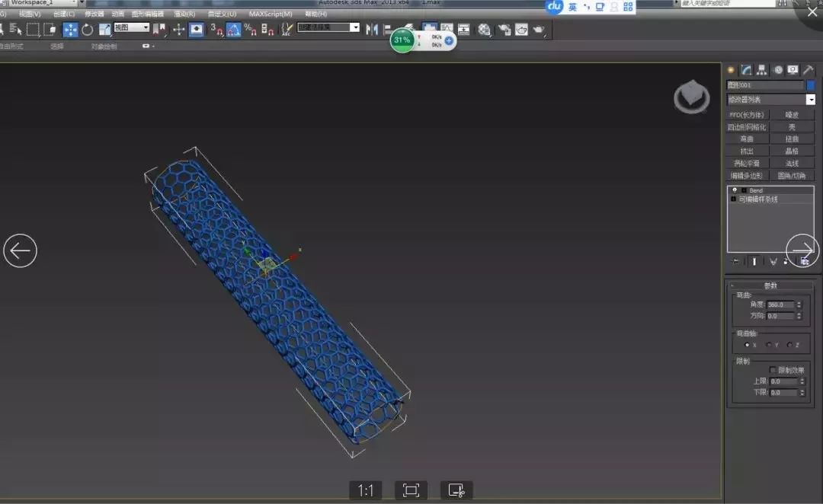Viewport: 823px width, 504px height.
Task: Open Edit Named Selection Sets icon
Action: pos(287,30)
